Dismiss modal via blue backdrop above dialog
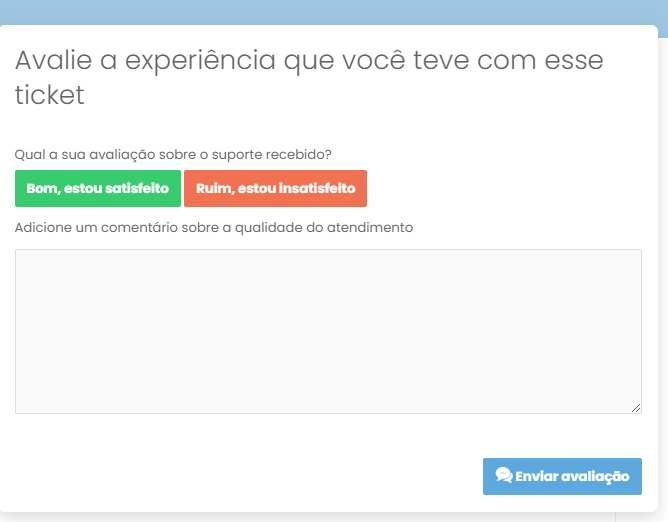Screen dimensions: 668x522 [x=334, y=12]
